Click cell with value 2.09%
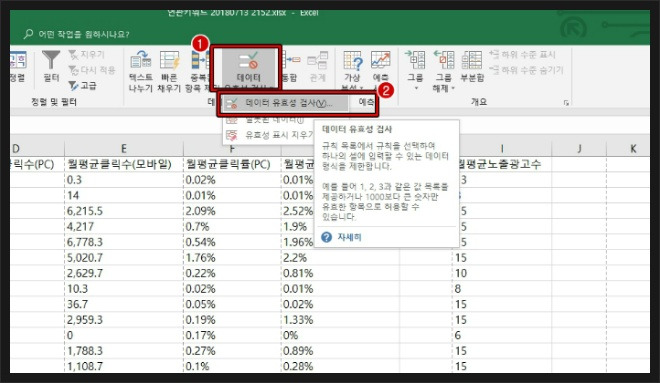Viewport: 660px width, 383px height. click(x=232, y=211)
